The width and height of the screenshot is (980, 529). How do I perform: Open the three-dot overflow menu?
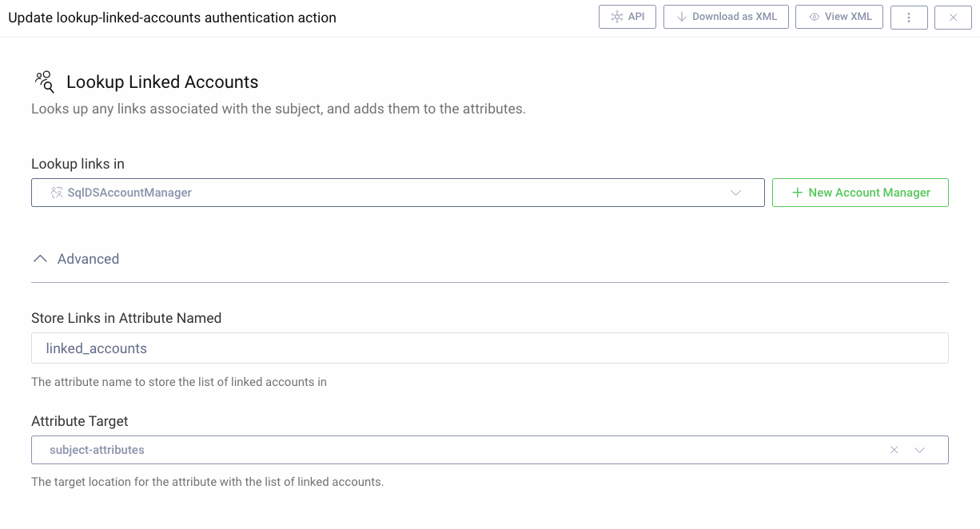(909, 16)
